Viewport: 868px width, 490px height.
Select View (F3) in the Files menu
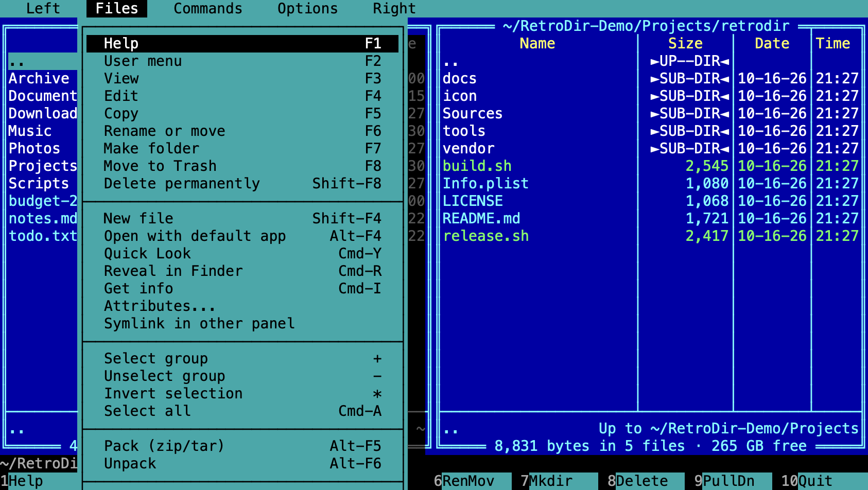[x=242, y=79]
